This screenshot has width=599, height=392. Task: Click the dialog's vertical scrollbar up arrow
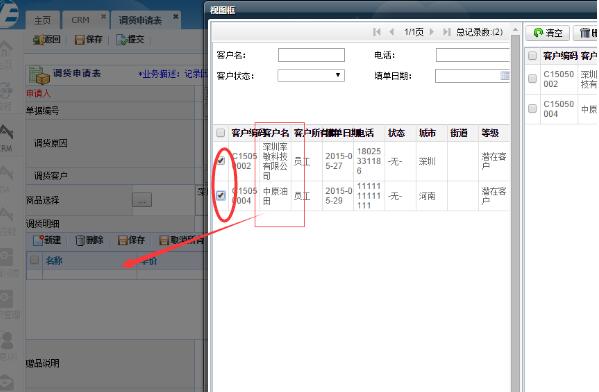point(515,29)
